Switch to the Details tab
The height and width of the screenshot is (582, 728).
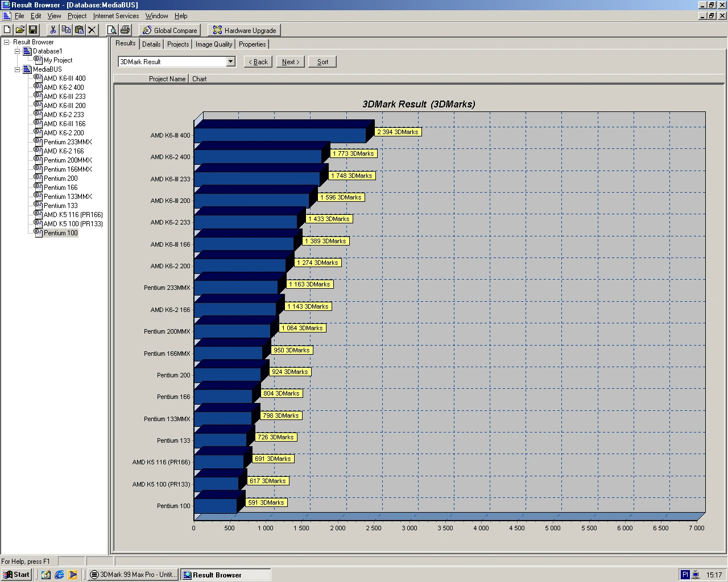point(151,44)
